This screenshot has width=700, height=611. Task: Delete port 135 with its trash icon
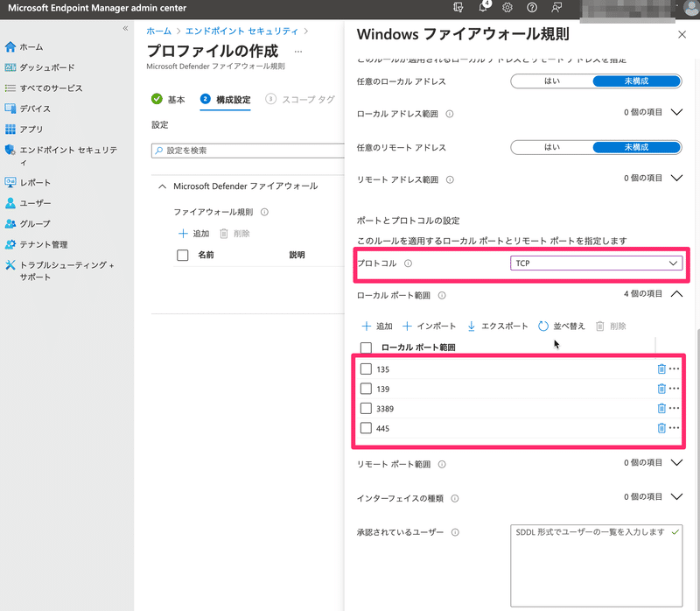(661, 369)
